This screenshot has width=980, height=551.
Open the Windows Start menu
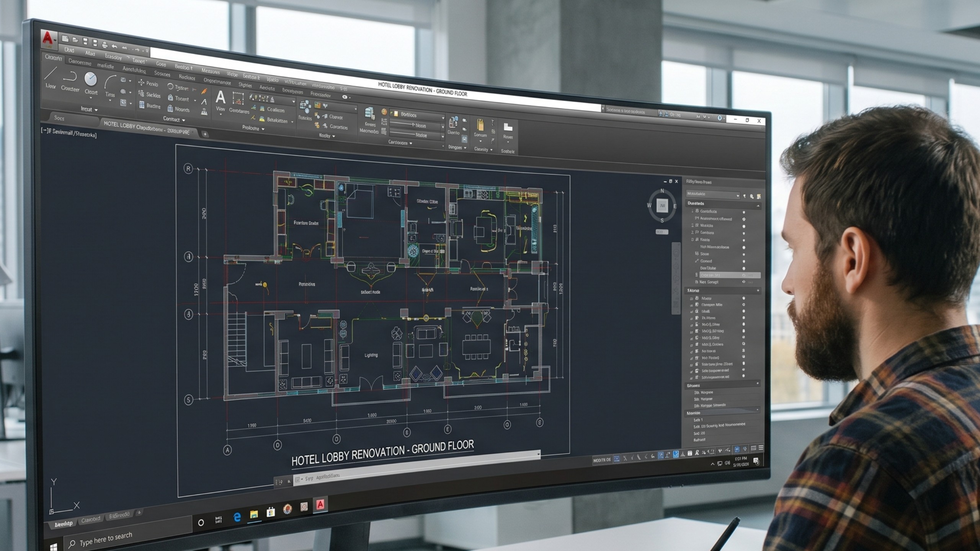pyautogui.click(x=54, y=546)
